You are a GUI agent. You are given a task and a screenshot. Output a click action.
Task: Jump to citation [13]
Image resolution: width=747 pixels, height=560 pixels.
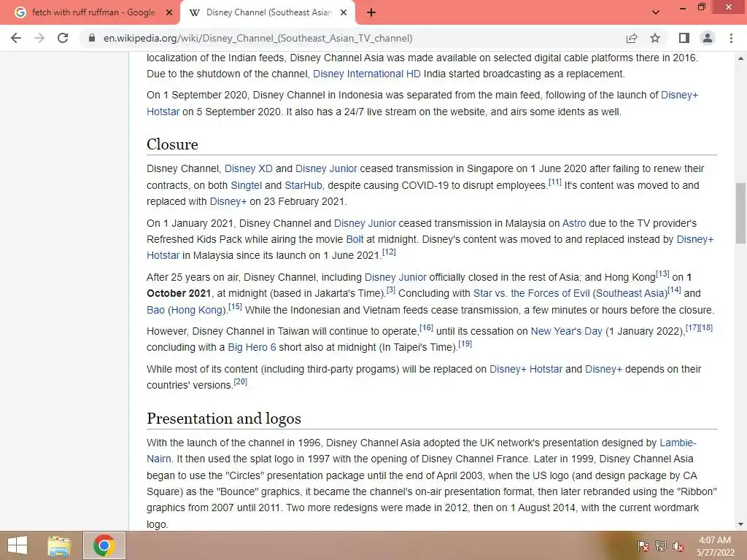pos(662,274)
